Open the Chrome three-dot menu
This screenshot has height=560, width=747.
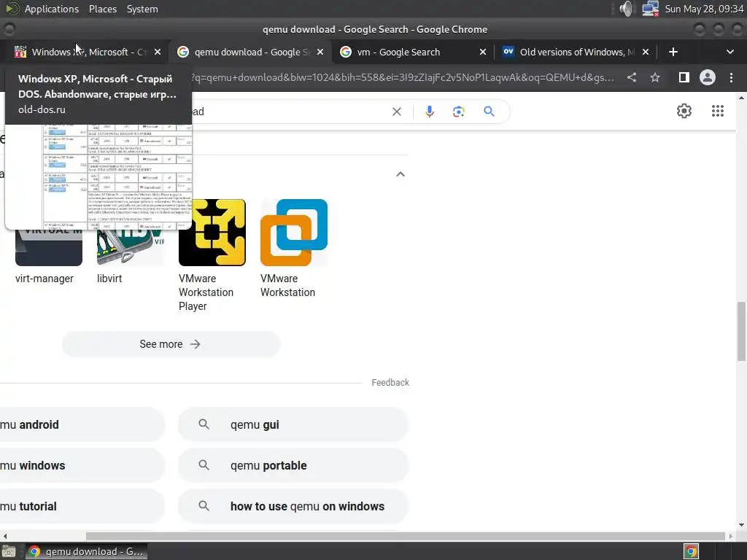pyautogui.click(x=731, y=77)
